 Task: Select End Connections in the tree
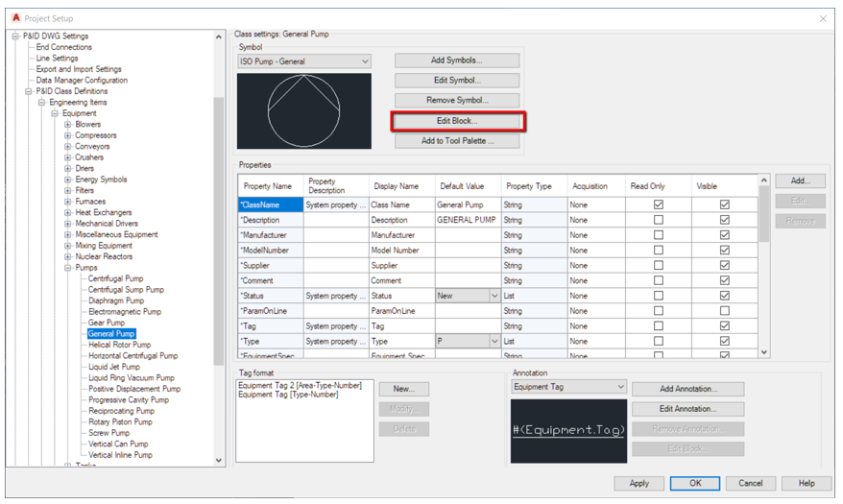[x=64, y=47]
